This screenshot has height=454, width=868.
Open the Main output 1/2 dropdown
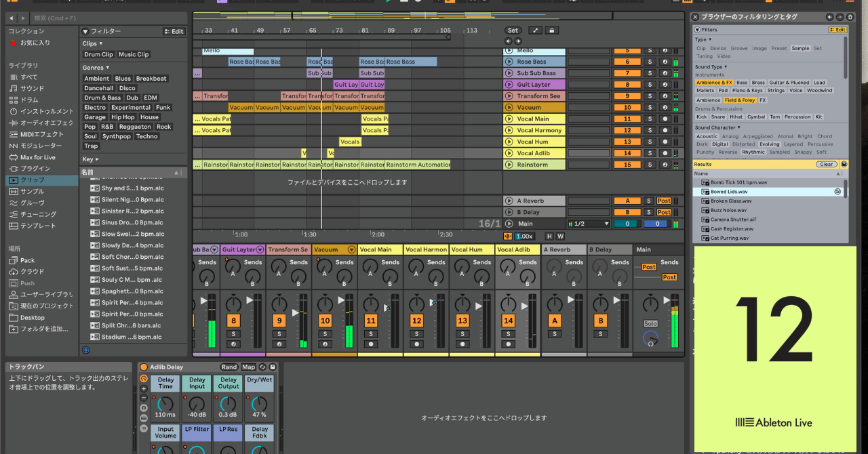(589, 224)
